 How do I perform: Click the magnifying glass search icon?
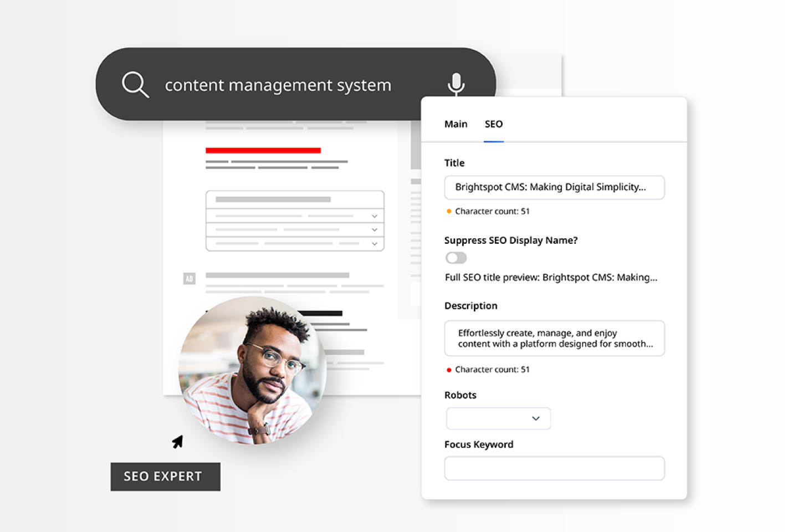[135, 84]
